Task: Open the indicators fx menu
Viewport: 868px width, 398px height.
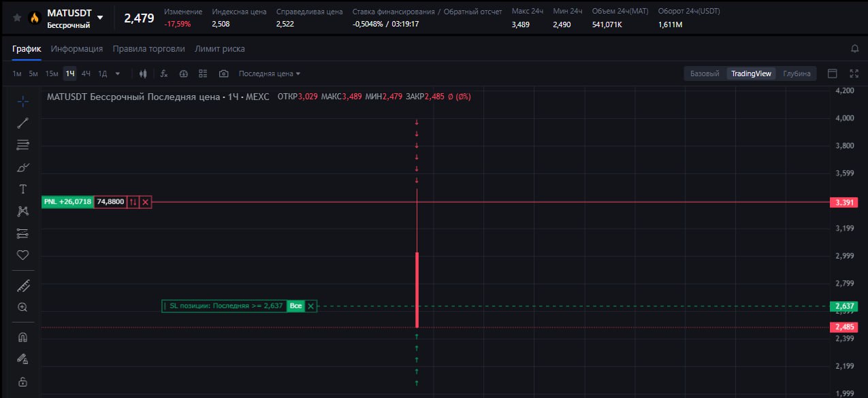Action: point(164,73)
